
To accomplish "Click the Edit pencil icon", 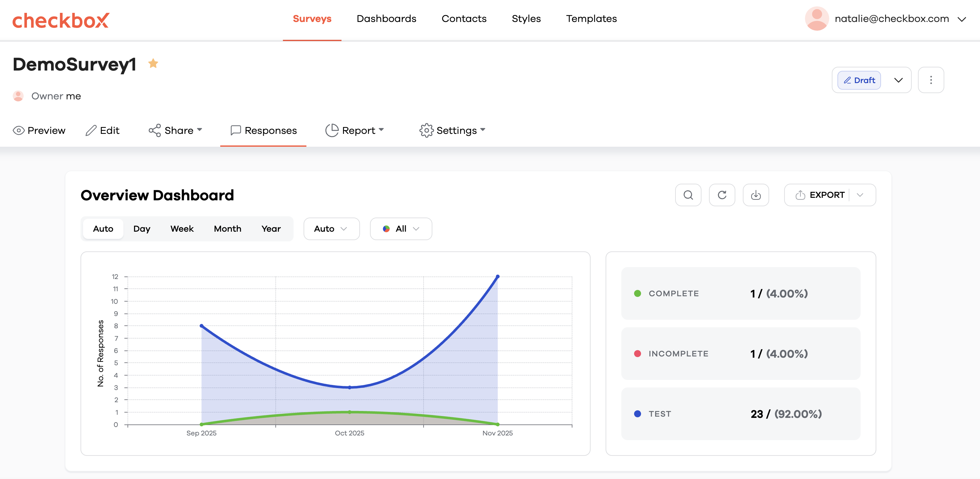I will (91, 131).
